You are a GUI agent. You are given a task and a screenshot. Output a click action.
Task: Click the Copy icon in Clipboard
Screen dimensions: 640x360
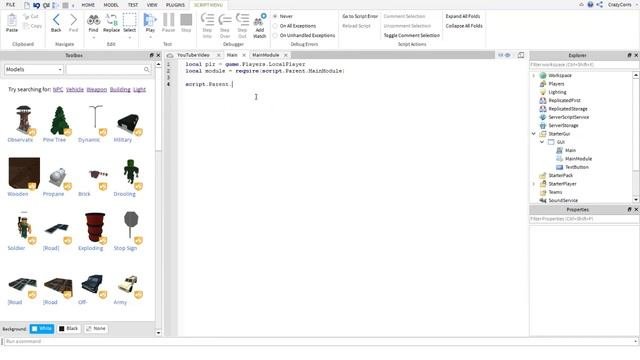32,26
